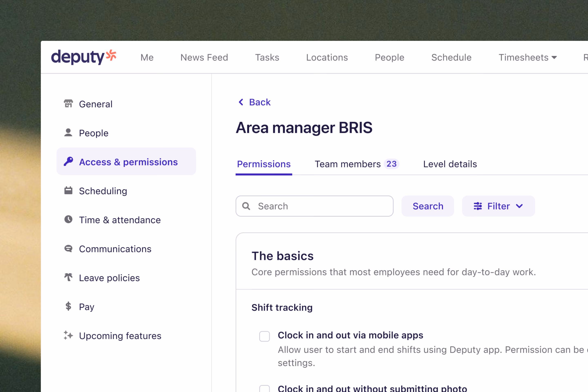The height and width of the screenshot is (392, 588).
Task: Click the General storefront icon
Action: [x=68, y=104]
